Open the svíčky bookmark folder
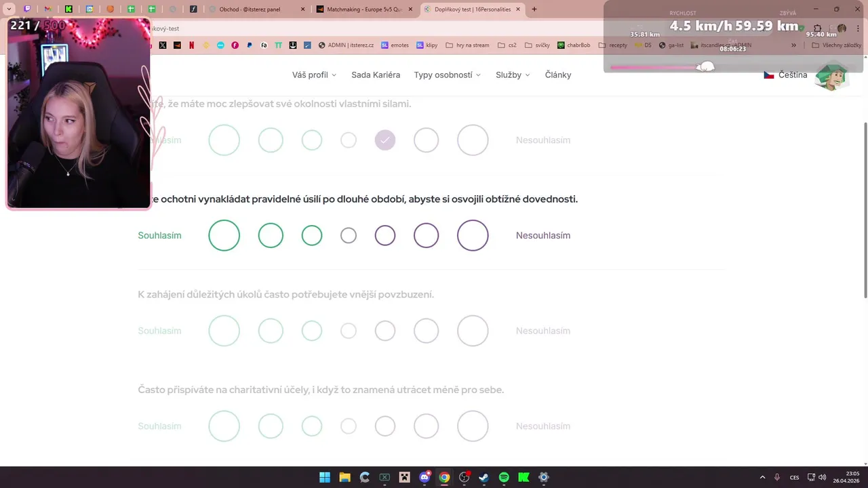 click(x=537, y=45)
